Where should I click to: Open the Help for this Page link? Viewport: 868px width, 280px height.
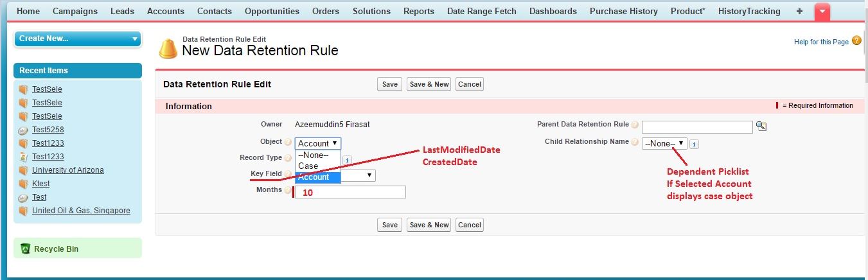(821, 42)
